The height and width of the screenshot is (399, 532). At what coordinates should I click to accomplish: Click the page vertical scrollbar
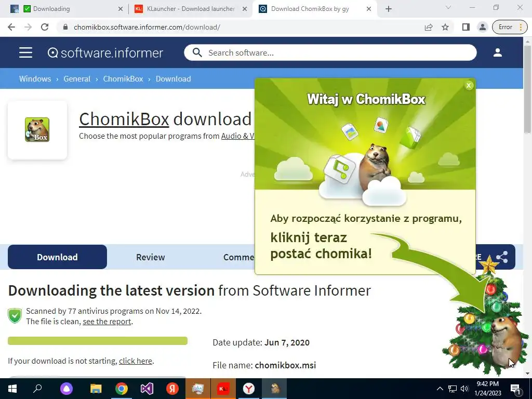(527, 88)
